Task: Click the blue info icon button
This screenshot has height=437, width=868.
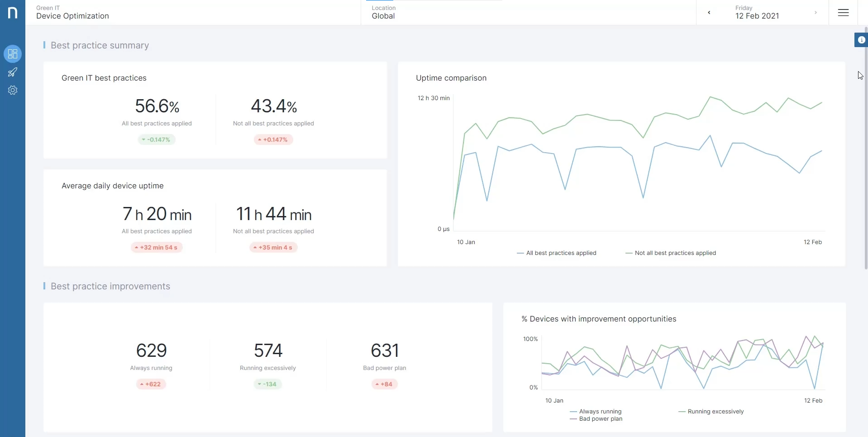Action: [x=861, y=40]
